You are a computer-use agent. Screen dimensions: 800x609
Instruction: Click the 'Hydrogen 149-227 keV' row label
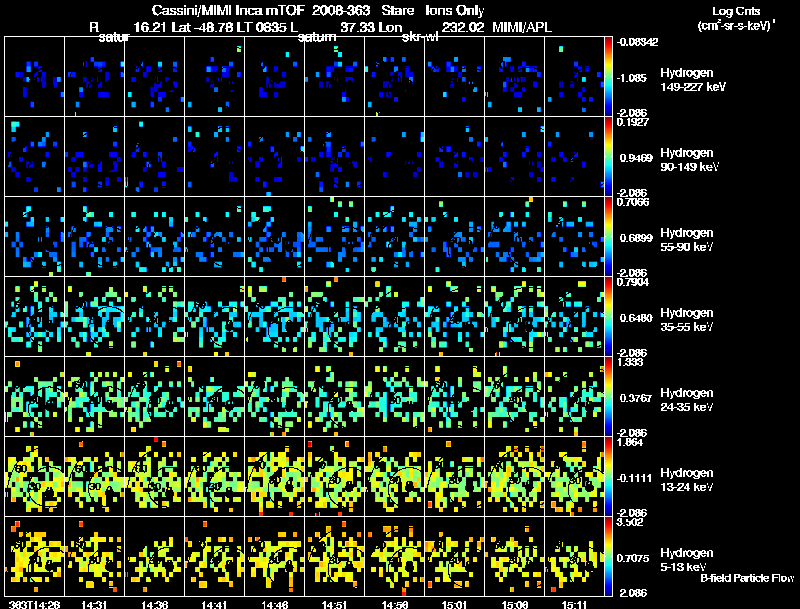click(692, 80)
